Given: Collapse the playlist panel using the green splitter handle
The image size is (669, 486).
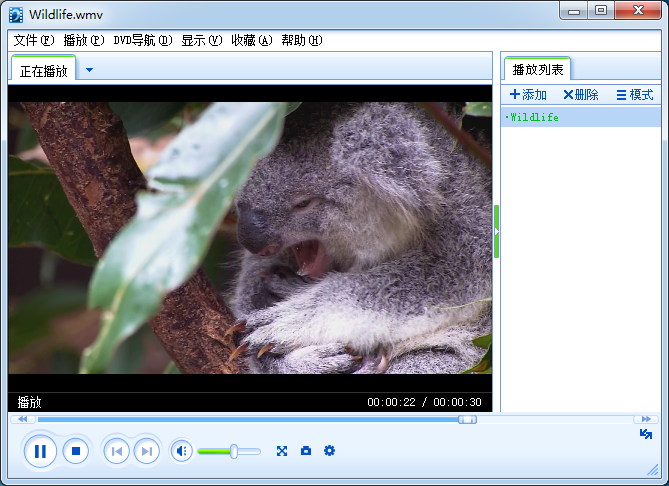Looking at the screenshot, I should click(x=496, y=231).
